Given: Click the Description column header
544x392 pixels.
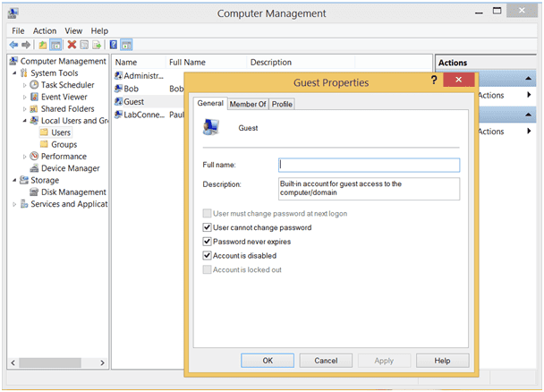Looking at the screenshot, I should point(301,62).
